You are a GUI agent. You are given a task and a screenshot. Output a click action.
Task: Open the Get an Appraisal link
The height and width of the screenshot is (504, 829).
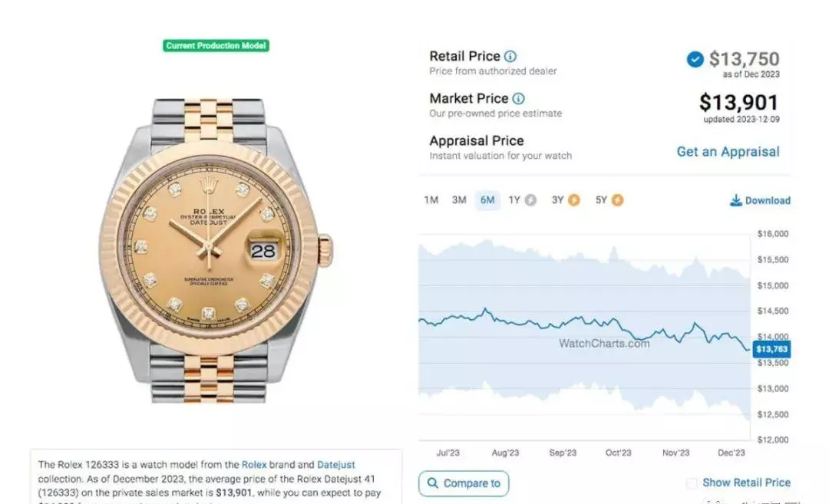pyautogui.click(x=728, y=152)
